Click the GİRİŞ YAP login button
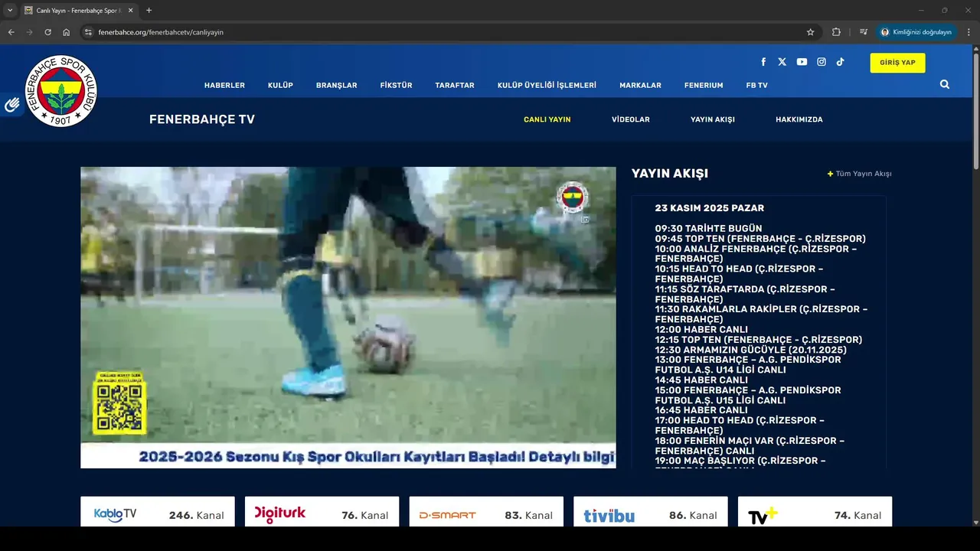980x551 pixels. (897, 63)
